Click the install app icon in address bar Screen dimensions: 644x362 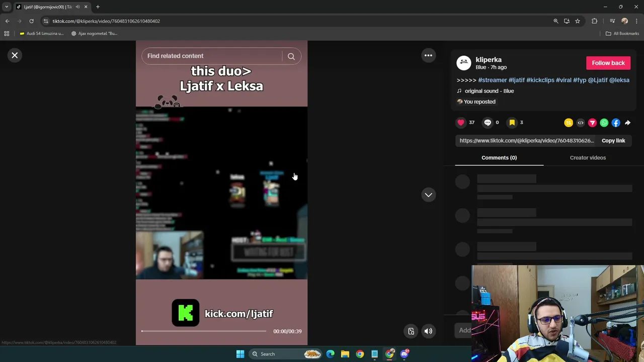click(567, 21)
